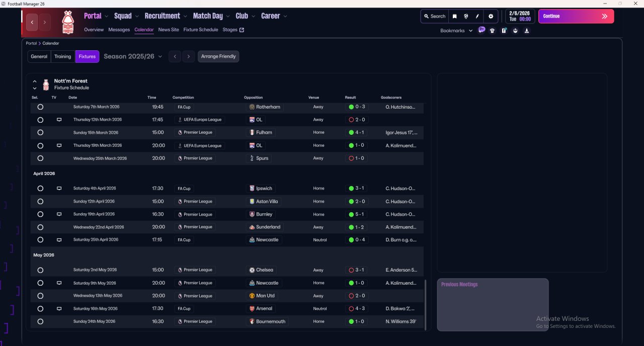This screenshot has height=346, width=644.
Task: Open the chat notifications bubble icon
Action: [x=481, y=30]
